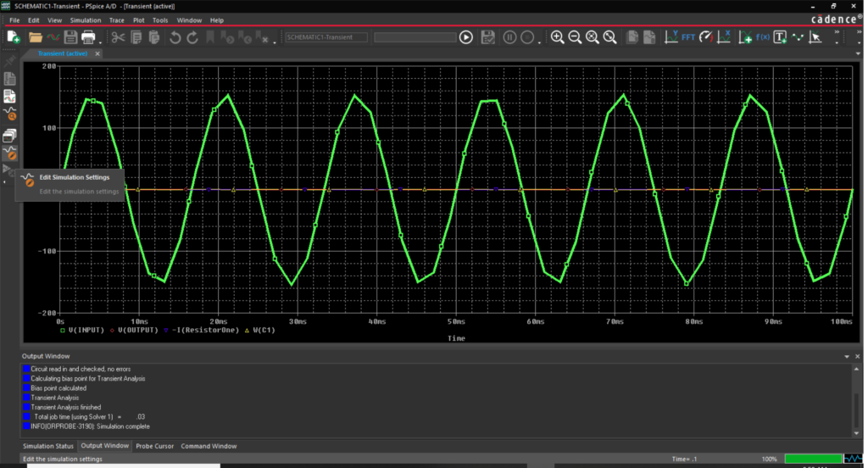
Task: Click the SCHEMATIC1-Transient profile field
Action: tap(326, 37)
